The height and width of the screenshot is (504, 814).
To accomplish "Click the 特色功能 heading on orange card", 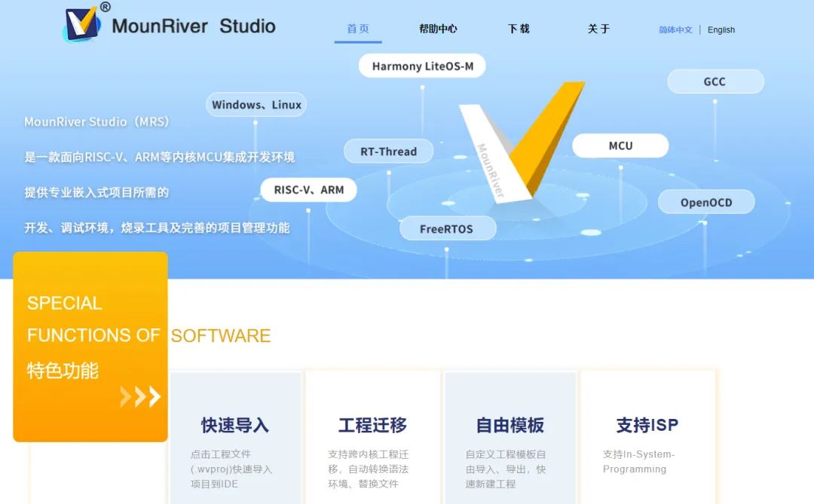I will 63,371.
